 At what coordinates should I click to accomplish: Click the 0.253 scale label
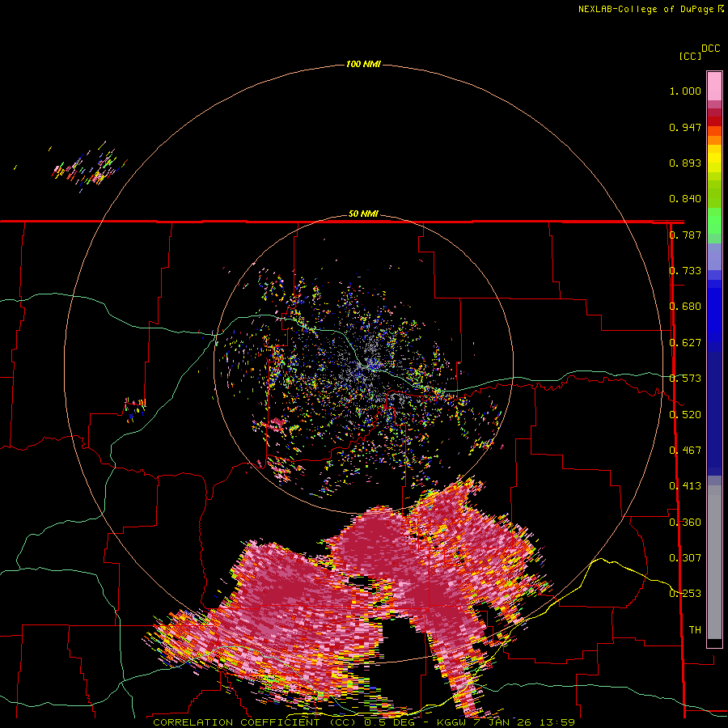685,594
